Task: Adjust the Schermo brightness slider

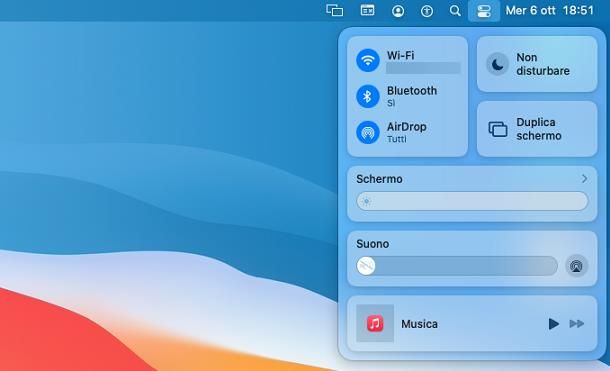Action: 472,201
